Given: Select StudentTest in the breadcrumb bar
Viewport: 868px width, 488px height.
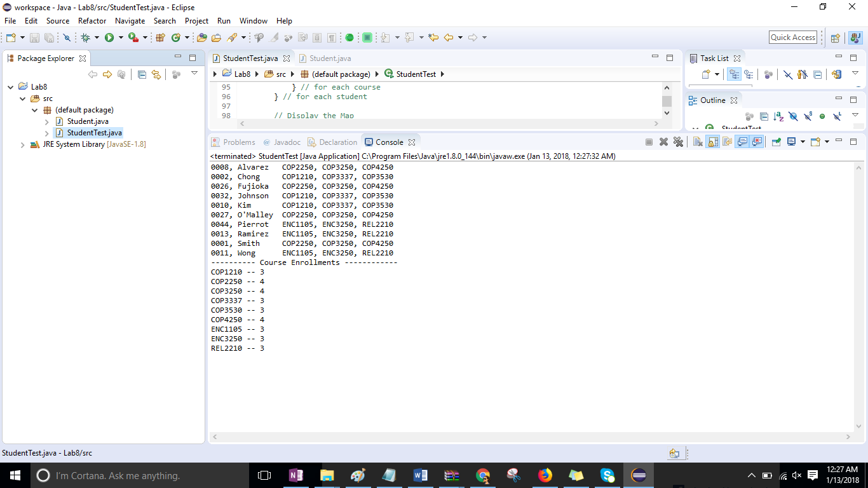Looking at the screenshot, I should tap(416, 74).
